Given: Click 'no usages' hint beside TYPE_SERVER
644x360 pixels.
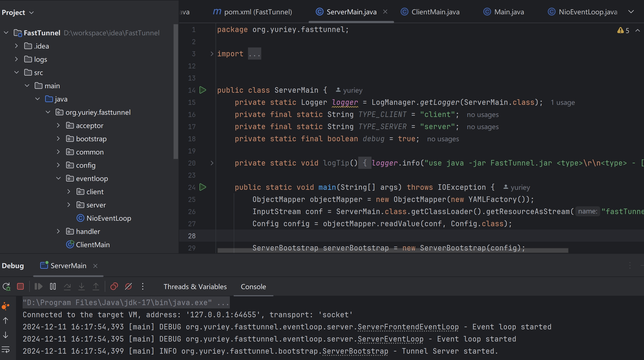Looking at the screenshot, I should 483,127.
